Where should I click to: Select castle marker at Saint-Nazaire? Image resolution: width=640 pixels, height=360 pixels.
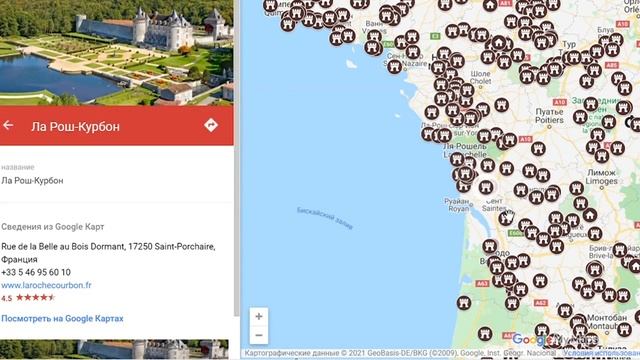(x=394, y=67)
